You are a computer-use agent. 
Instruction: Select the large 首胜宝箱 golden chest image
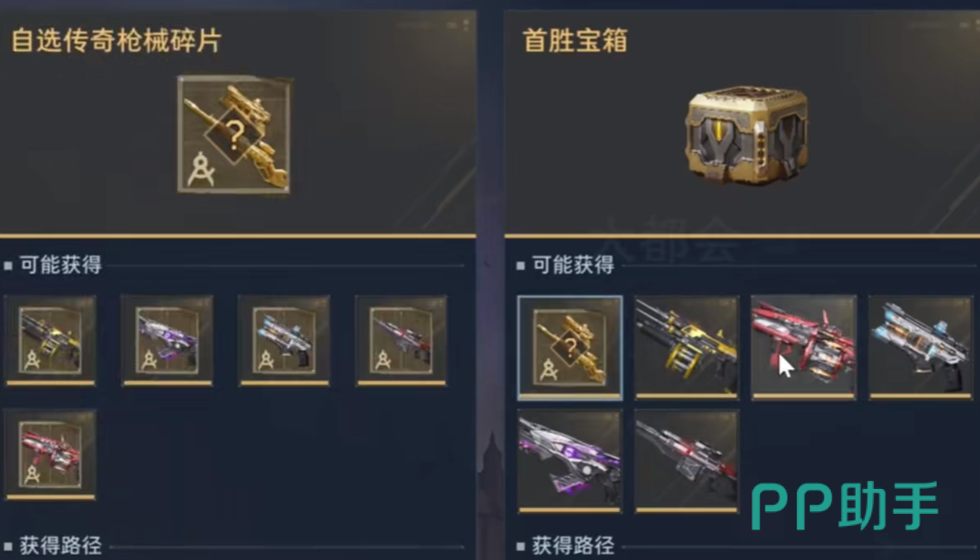point(747,135)
